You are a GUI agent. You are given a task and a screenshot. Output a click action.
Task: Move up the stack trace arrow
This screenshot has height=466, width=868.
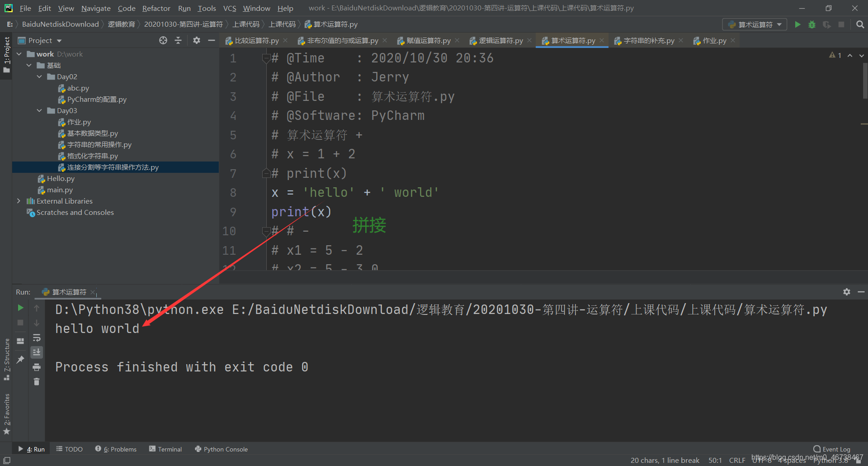[x=37, y=308]
